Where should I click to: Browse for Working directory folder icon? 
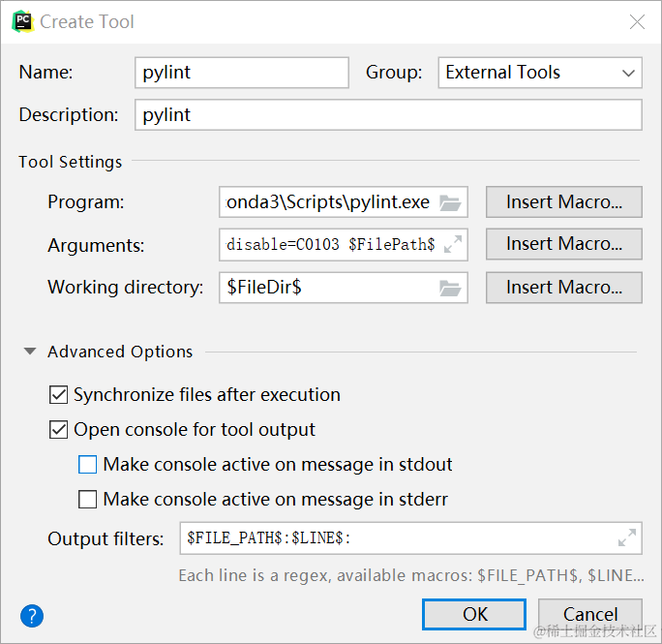pyautogui.click(x=450, y=288)
